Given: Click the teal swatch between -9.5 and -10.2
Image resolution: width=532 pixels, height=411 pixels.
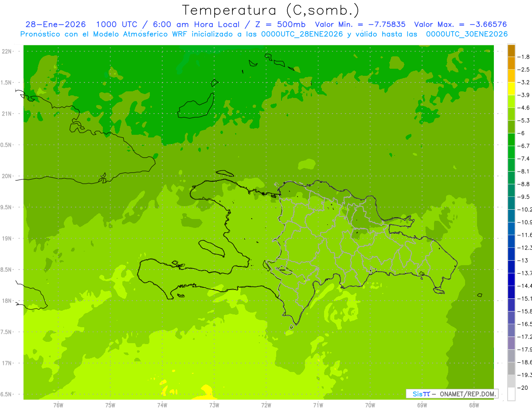Looking at the screenshot, I should pyautogui.click(x=511, y=203).
